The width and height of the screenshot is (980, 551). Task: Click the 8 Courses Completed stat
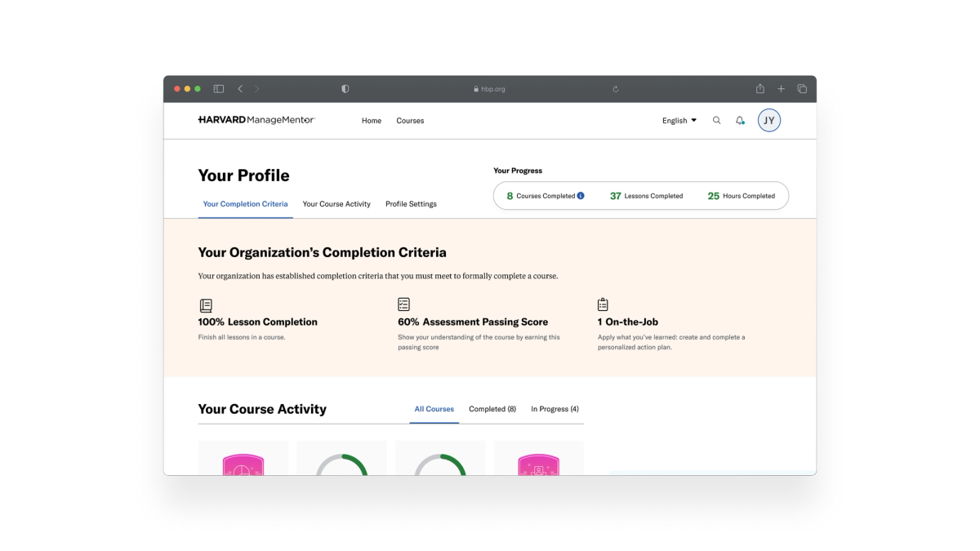coord(546,196)
